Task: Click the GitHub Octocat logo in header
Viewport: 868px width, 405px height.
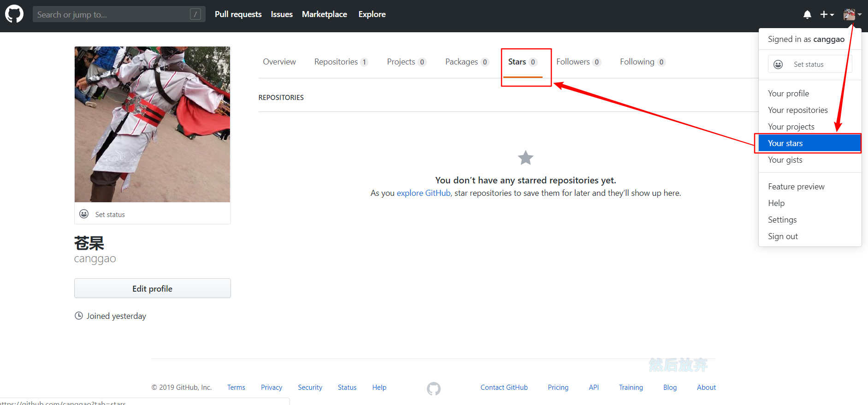Action: point(14,14)
